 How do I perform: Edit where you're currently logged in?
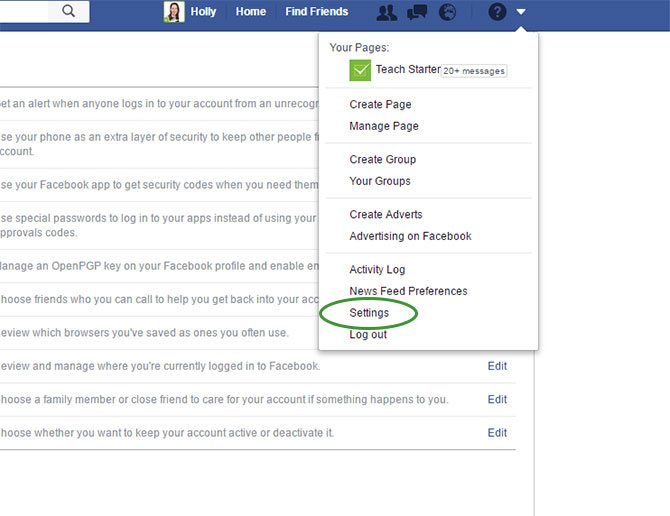[497, 366]
